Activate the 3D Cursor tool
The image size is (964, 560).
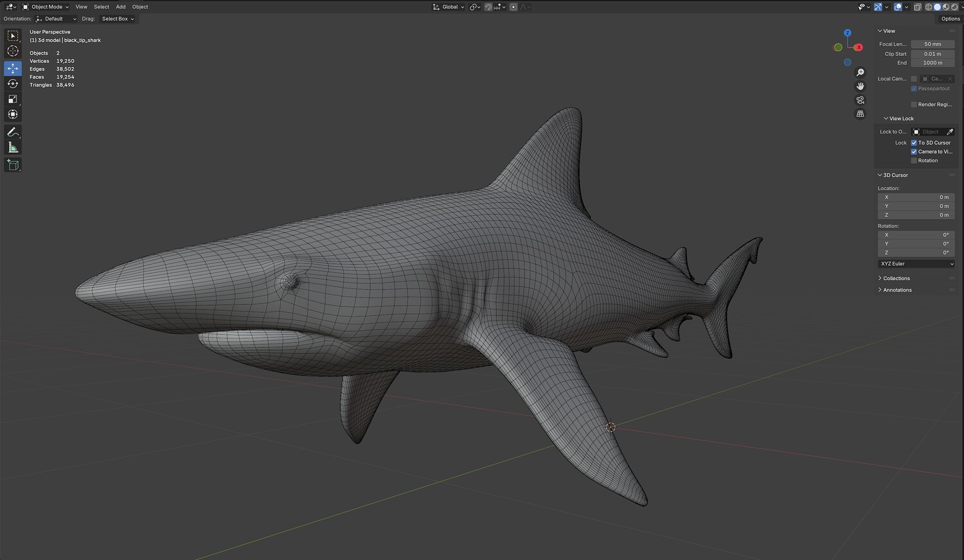tap(13, 51)
